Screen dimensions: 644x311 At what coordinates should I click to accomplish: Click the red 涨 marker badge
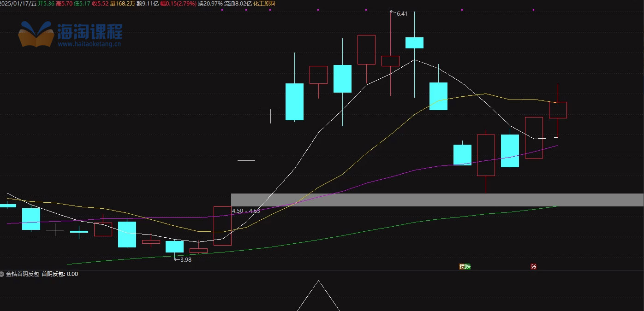pyautogui.click(x=533, y=266)
